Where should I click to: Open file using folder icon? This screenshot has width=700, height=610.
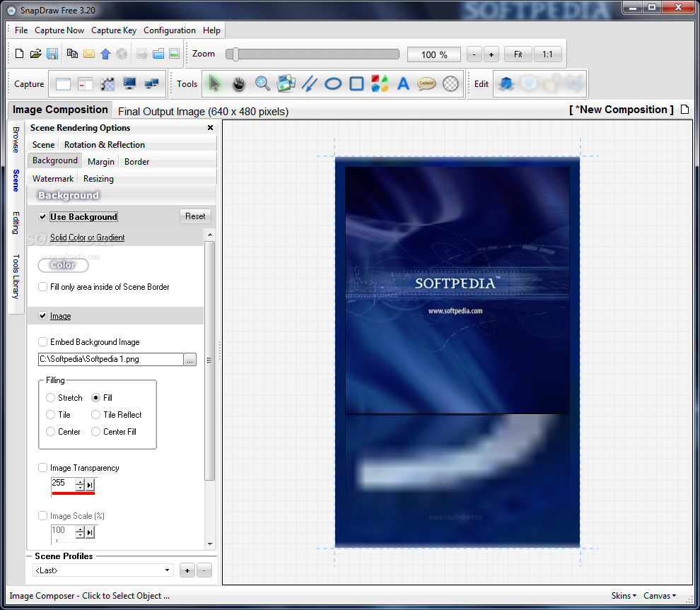coord(36,54)
